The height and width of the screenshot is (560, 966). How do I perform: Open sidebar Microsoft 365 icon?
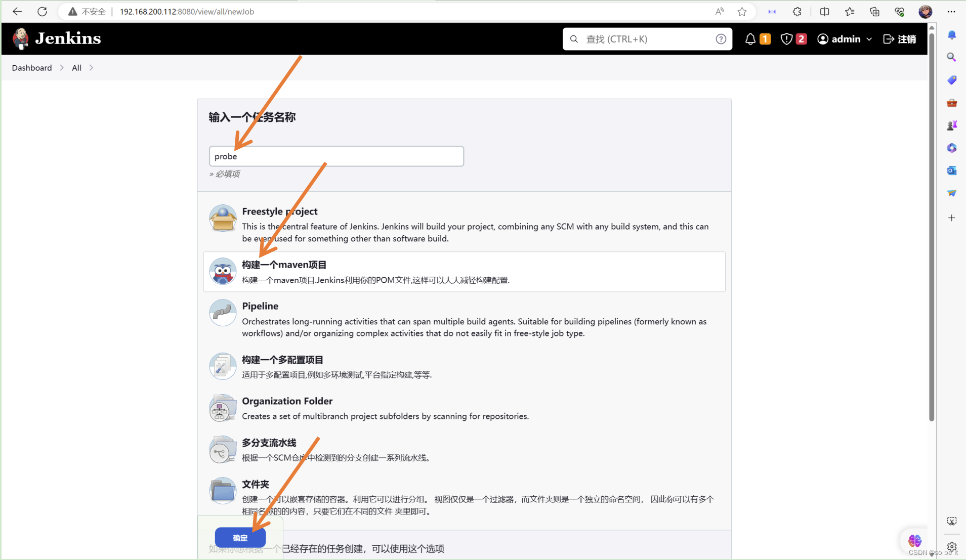click(951, 148)
